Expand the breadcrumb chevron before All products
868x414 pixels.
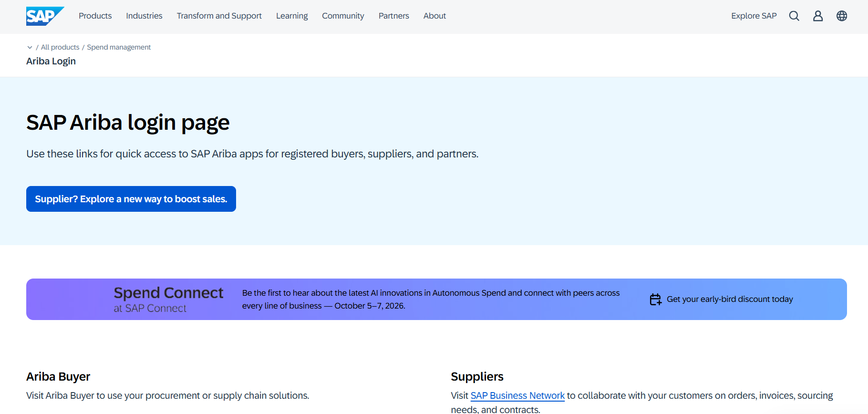pyautogui.click(x=30, y=47)
